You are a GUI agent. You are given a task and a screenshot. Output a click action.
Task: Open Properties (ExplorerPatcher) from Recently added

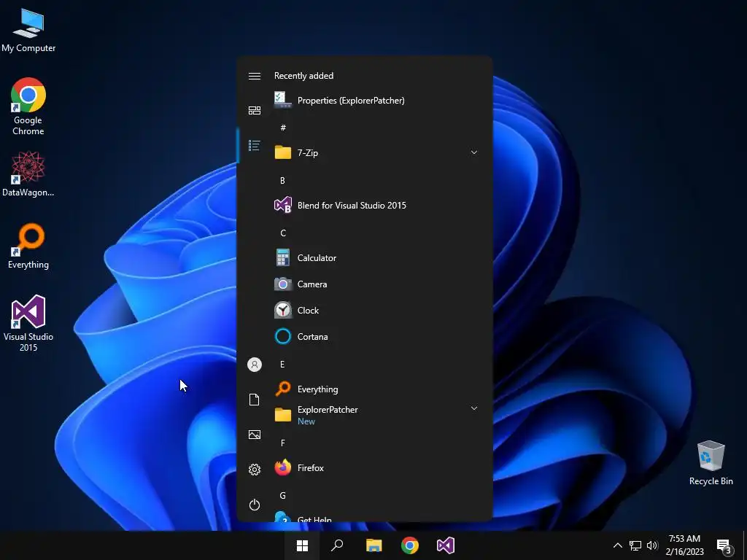(376, 101)
